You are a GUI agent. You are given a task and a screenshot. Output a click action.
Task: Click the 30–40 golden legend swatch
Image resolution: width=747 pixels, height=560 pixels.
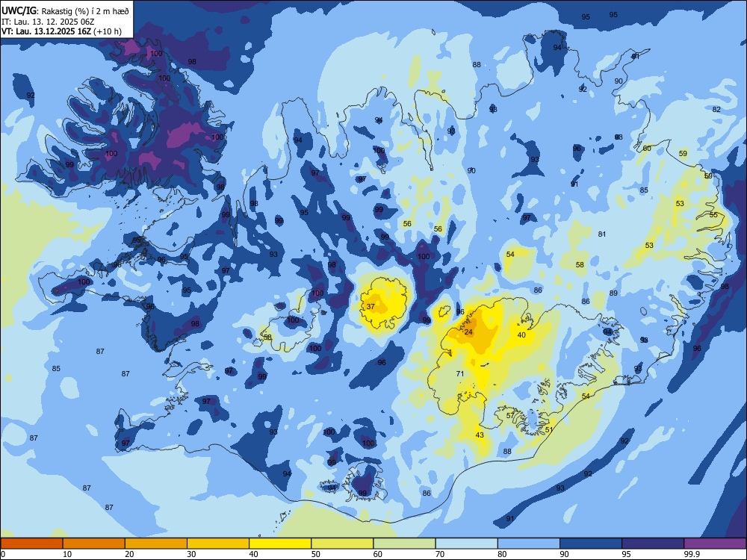pyautogui.click(x=218, y=544)
